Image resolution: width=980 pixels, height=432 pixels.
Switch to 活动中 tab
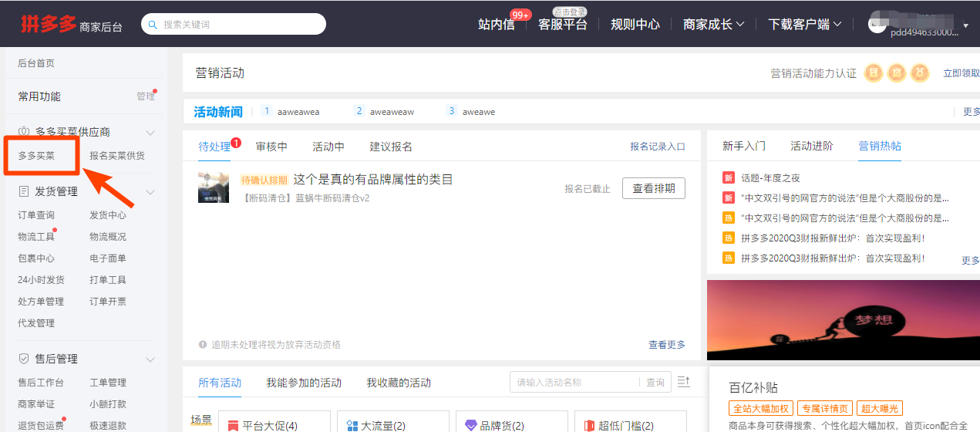(x=328, y=147)
